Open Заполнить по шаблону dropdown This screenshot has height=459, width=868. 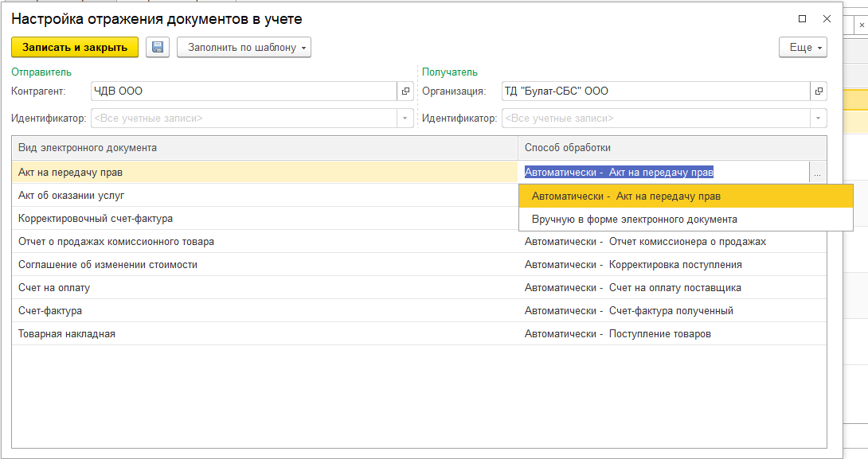click(244, 47)
